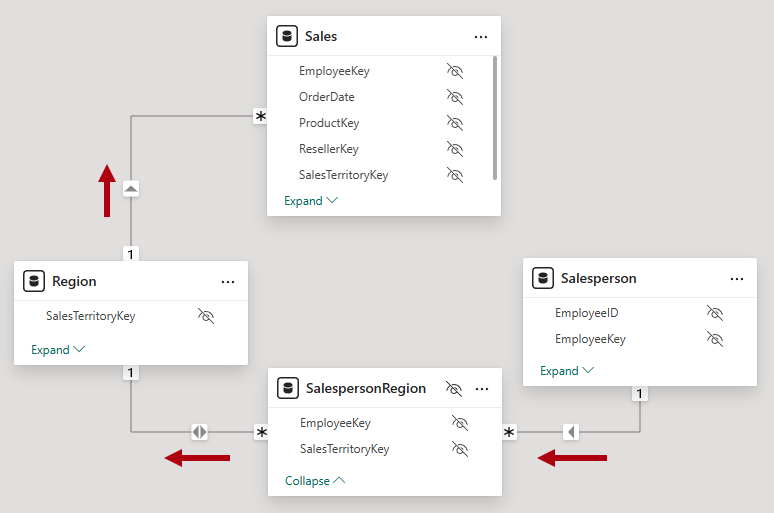Expand the Sales table field list
774x513 pixels.
(x=311, y=201)
